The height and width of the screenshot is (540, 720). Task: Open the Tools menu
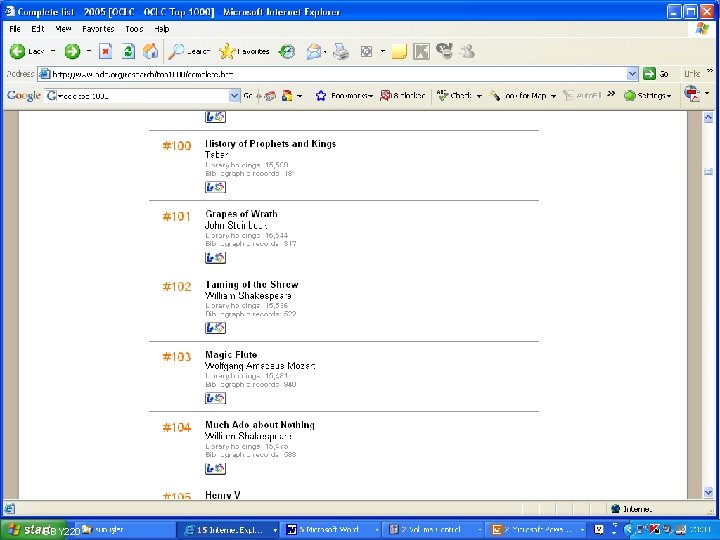coord(134,29)
